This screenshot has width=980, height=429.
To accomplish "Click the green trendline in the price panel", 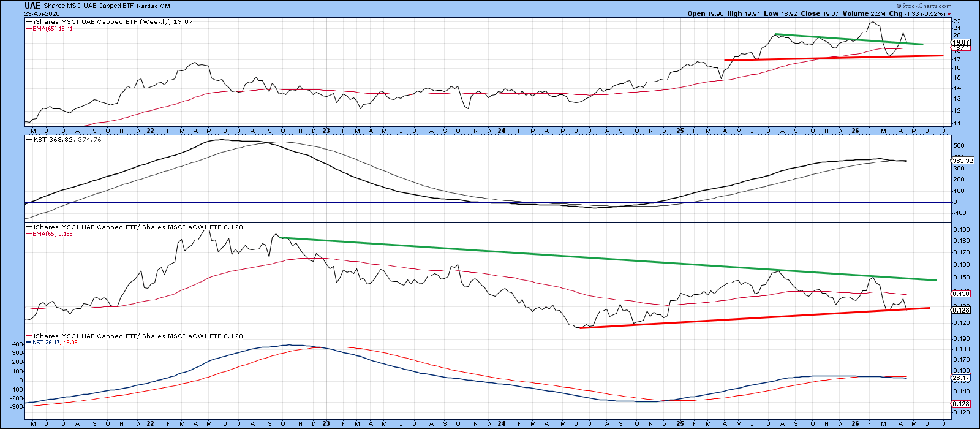I will click(x=849, y=39).
